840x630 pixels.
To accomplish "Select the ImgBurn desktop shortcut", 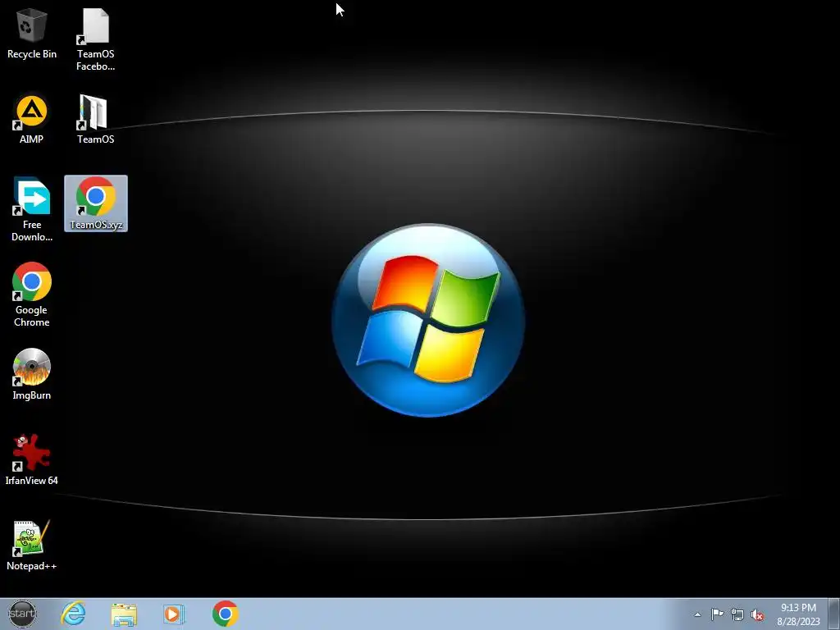I will pos(32,374).
